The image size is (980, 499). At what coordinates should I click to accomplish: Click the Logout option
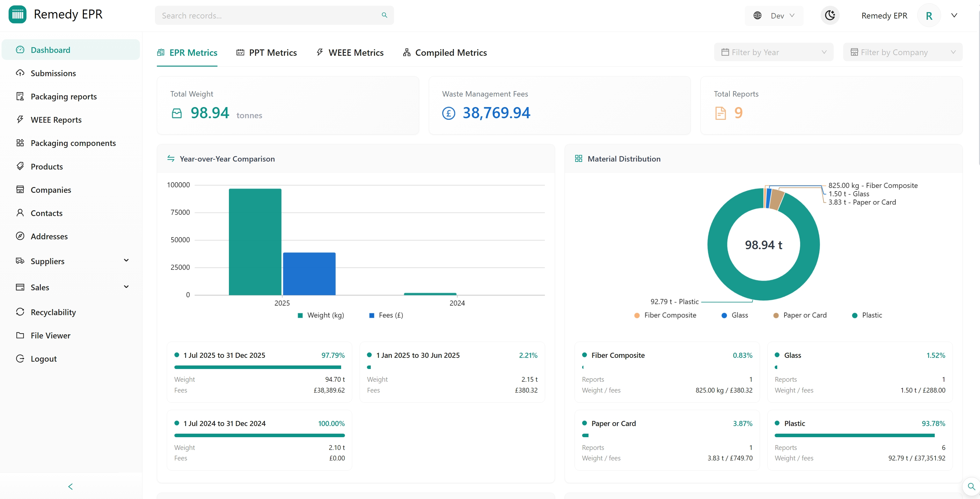43,358
